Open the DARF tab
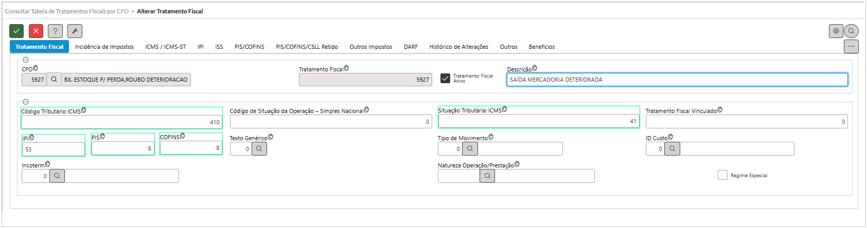 [411, 47]
